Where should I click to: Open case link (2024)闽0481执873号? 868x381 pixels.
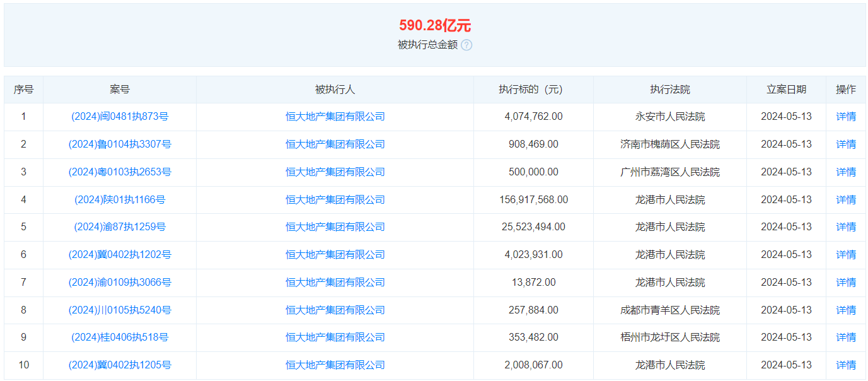click(120, 117)
